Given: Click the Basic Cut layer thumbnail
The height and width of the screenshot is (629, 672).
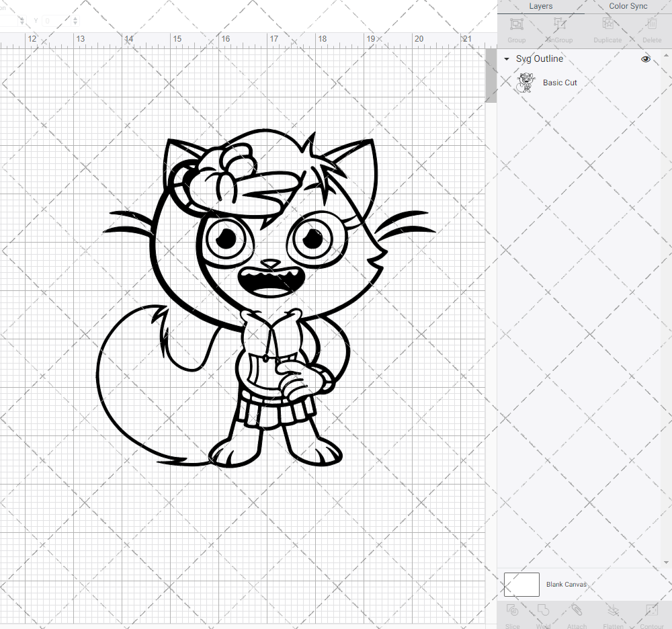Looking at the screenshot, I should click(x=526, y=82).
